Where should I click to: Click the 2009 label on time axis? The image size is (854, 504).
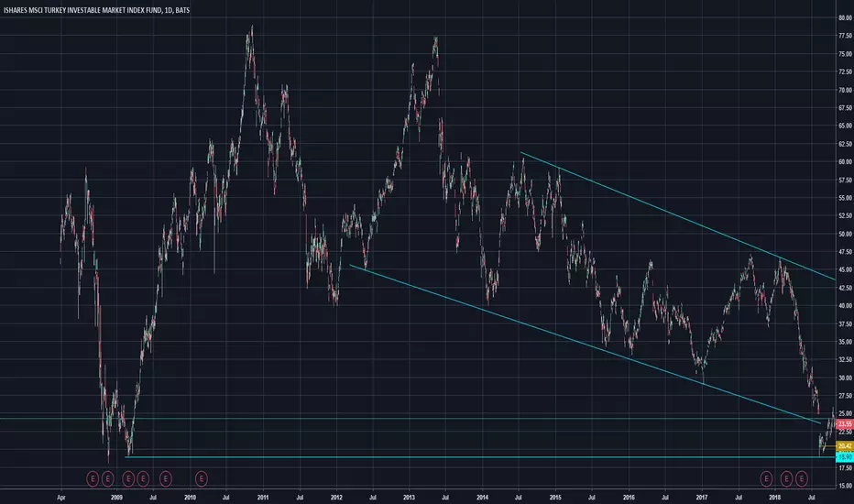116,497
